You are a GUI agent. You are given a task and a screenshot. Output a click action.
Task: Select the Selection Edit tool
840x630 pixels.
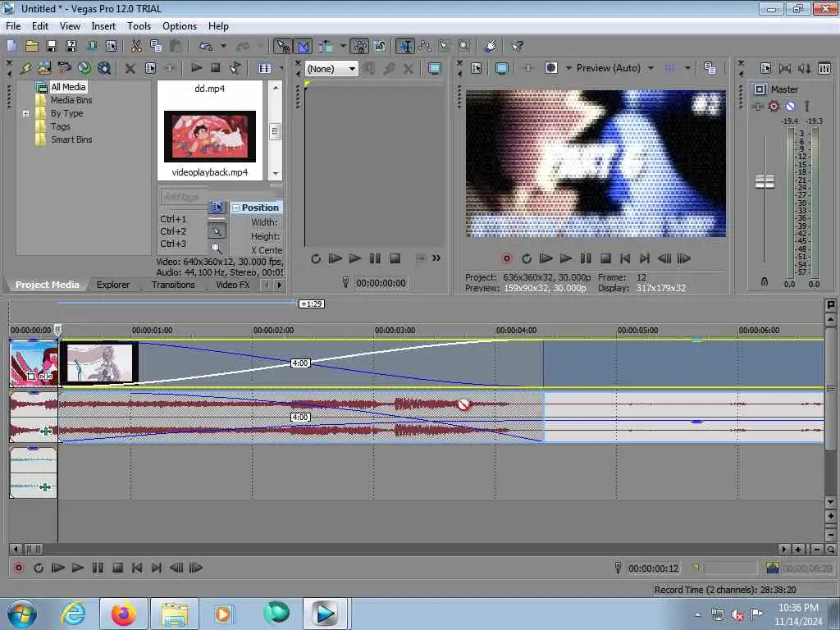coord(445,46)
